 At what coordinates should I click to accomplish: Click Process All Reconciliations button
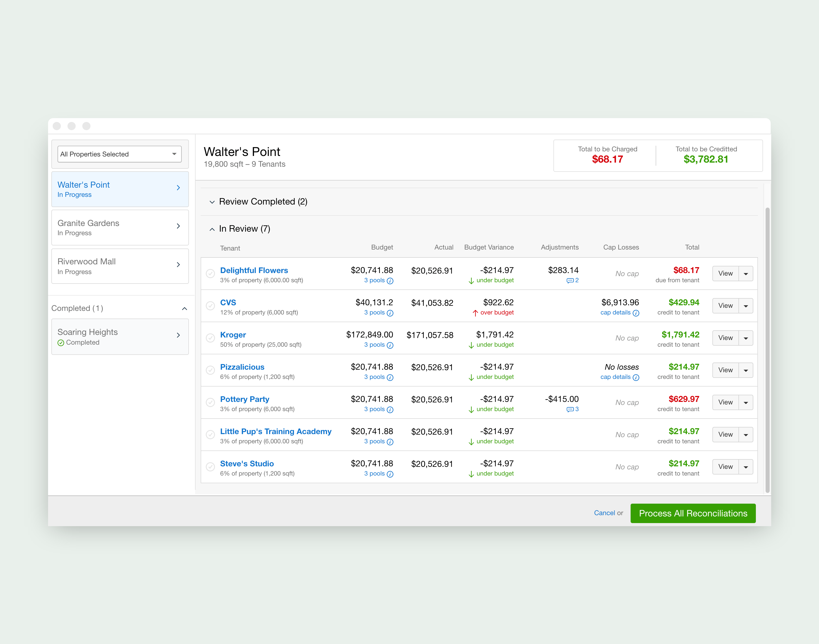coord(693,513)
